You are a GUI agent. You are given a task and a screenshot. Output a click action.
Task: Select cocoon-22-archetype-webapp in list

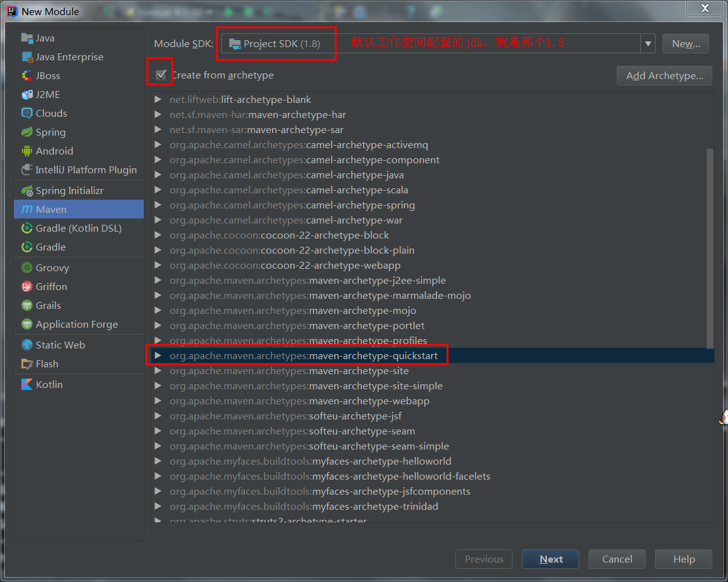432,265
